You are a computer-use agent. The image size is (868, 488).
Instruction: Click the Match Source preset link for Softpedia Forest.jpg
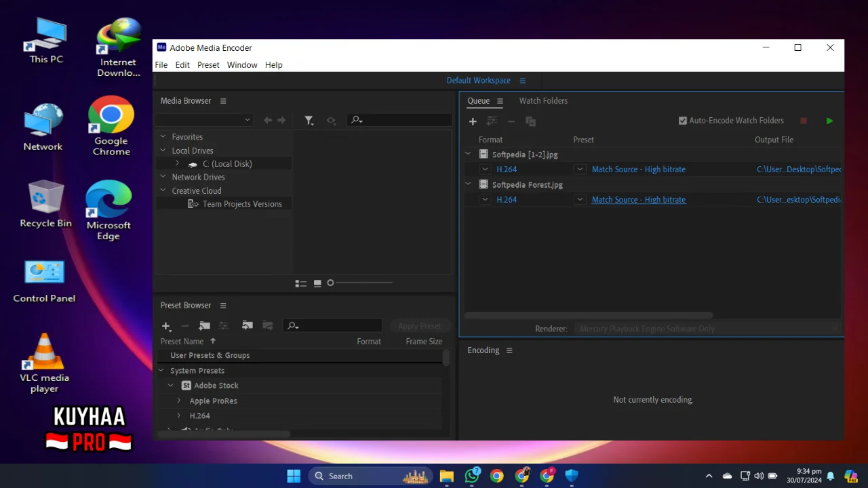[639, 199]
